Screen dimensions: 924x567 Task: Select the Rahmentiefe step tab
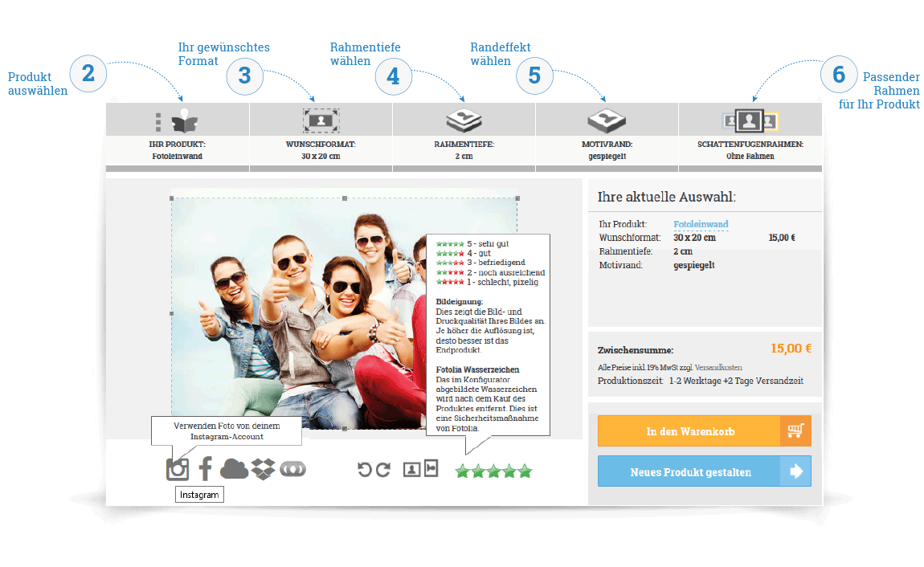tap(464, 137)
